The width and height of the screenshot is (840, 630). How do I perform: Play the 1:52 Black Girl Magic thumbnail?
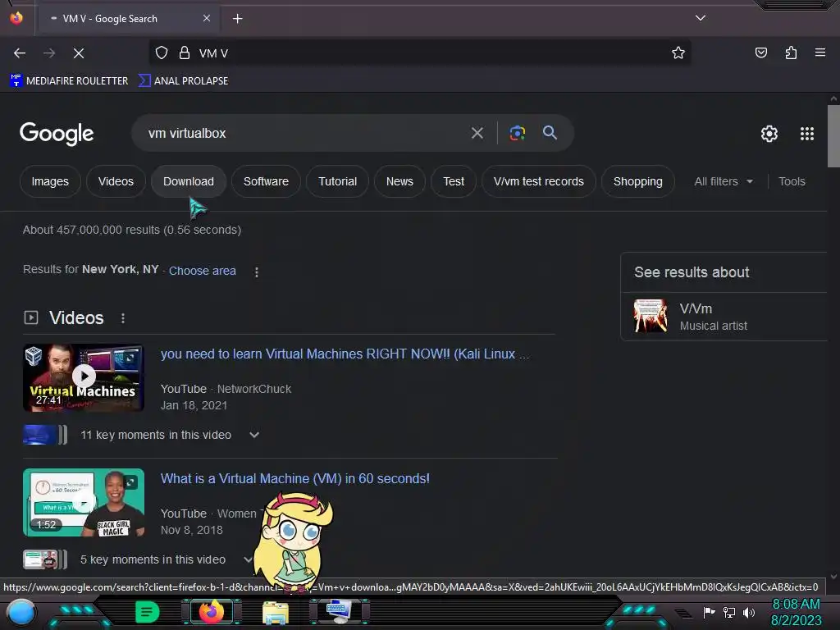pos(84,503)
